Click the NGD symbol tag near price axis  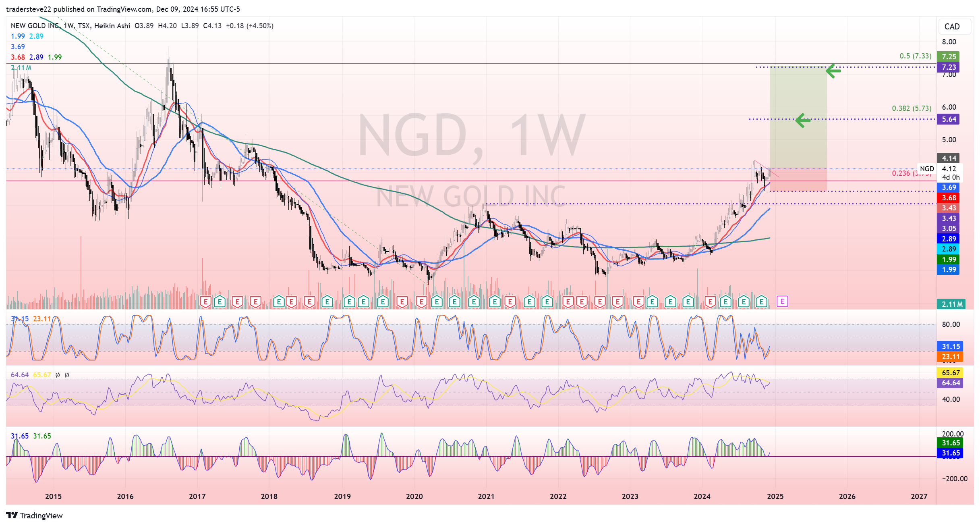coord(927,169)
